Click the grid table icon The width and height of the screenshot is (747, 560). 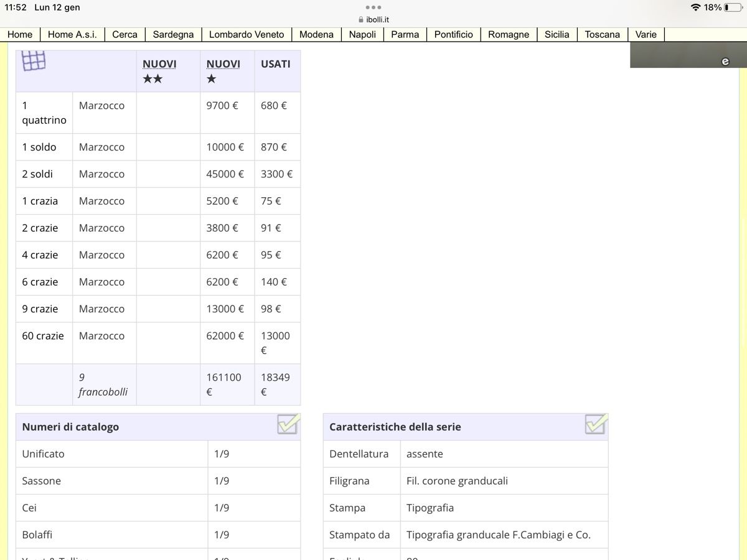point(34,61)
